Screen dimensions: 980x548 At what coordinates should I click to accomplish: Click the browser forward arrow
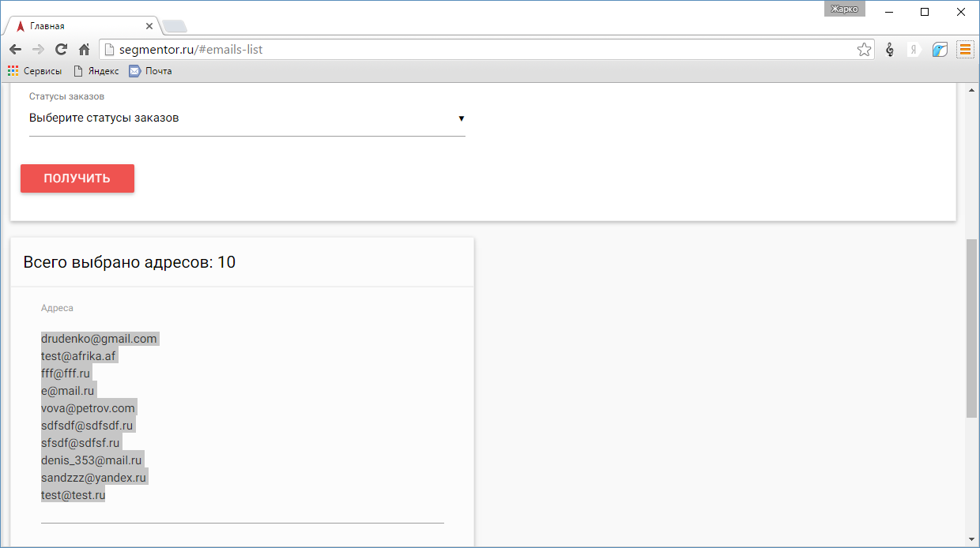[38, 50]
